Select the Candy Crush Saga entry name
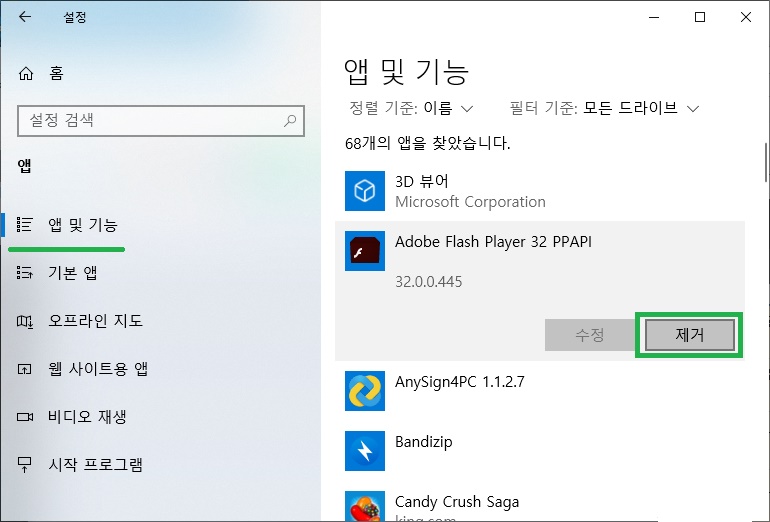This screenshot has height=522, width=770. (x=457, y=502)
